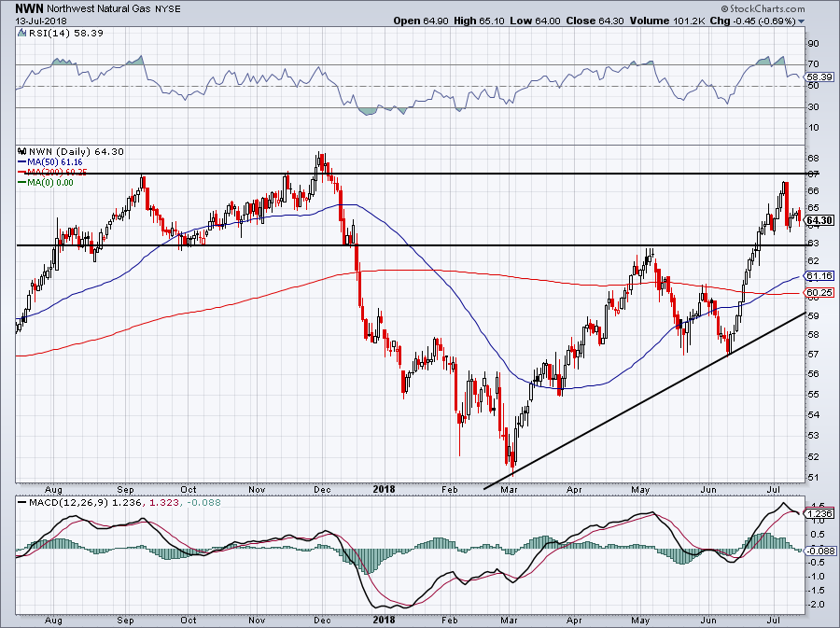The image size is (840, 628).
Task: Click the NWN (Daily) candlestick legend icon
Action: [22, 151]
